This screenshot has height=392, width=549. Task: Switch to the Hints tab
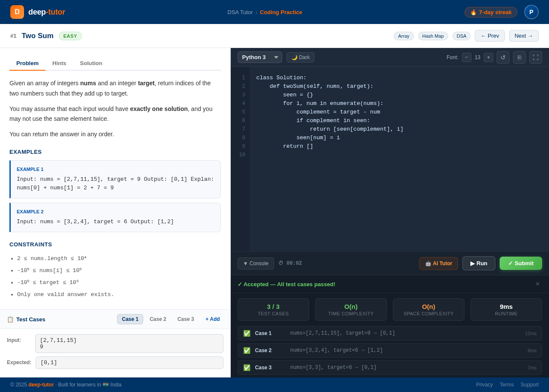click(59, 63)
